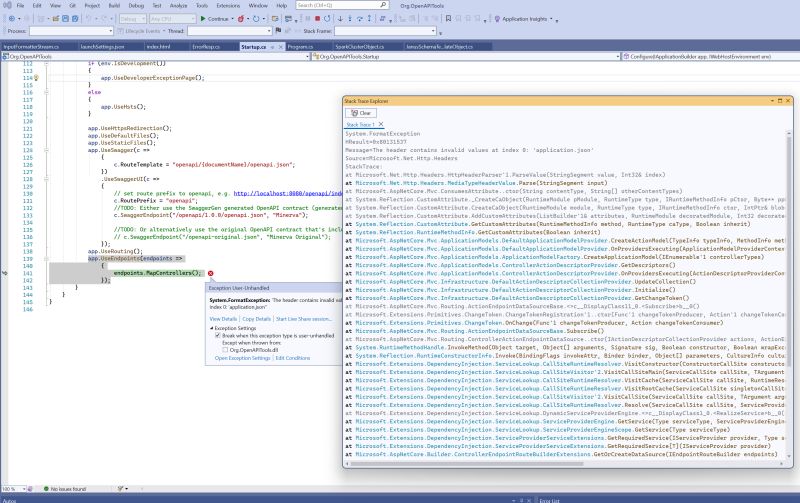The image size is (800, 503).
Task: Click the Clear button in Stack Trace Explorer
Action: pos(362,113)
